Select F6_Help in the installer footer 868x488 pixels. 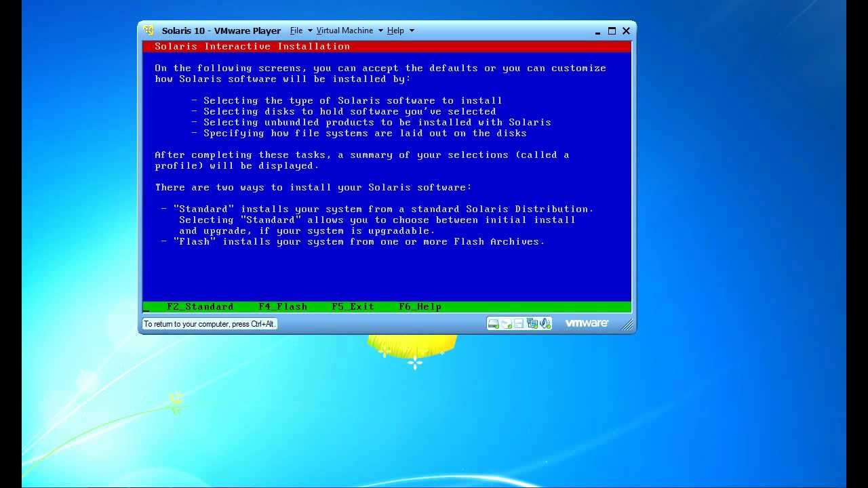(x=420, y=306)
